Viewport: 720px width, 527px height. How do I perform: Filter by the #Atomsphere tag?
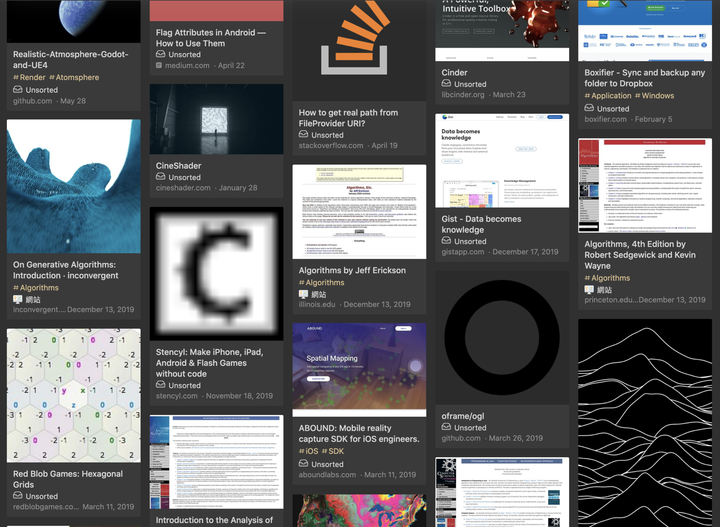(x=74, y=77)
